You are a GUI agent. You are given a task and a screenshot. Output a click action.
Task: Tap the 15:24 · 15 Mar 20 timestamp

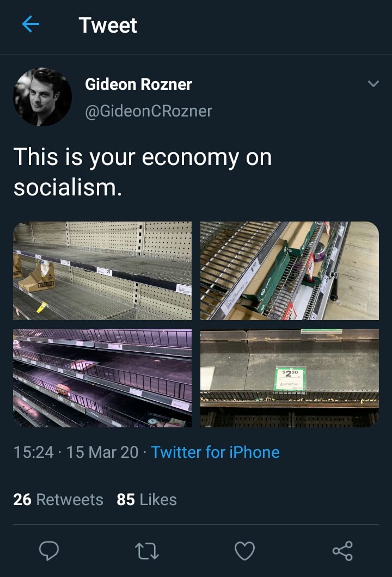[x=76, y=452]
